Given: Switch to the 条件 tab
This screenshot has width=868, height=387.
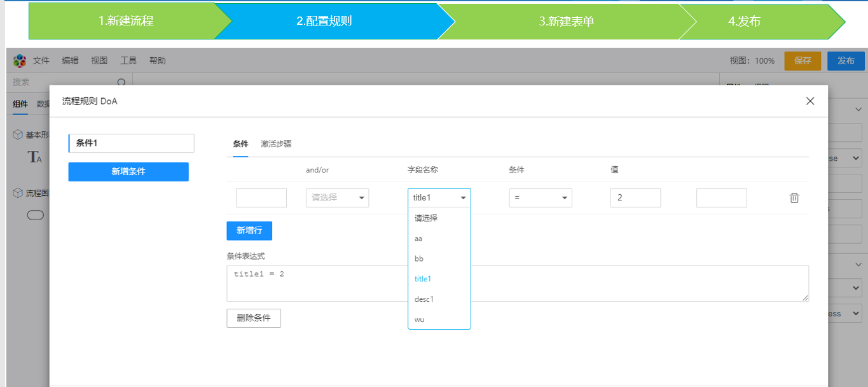Looking at the screenshot, I should coord(240,144).
